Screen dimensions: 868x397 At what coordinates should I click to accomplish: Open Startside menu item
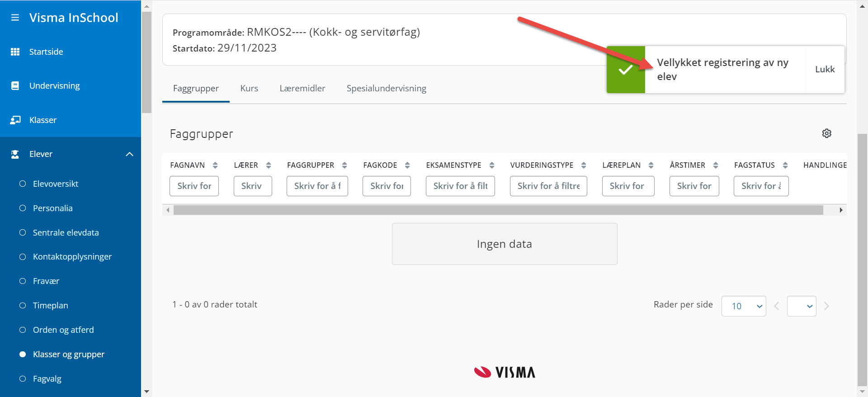(x=46, y=52)
